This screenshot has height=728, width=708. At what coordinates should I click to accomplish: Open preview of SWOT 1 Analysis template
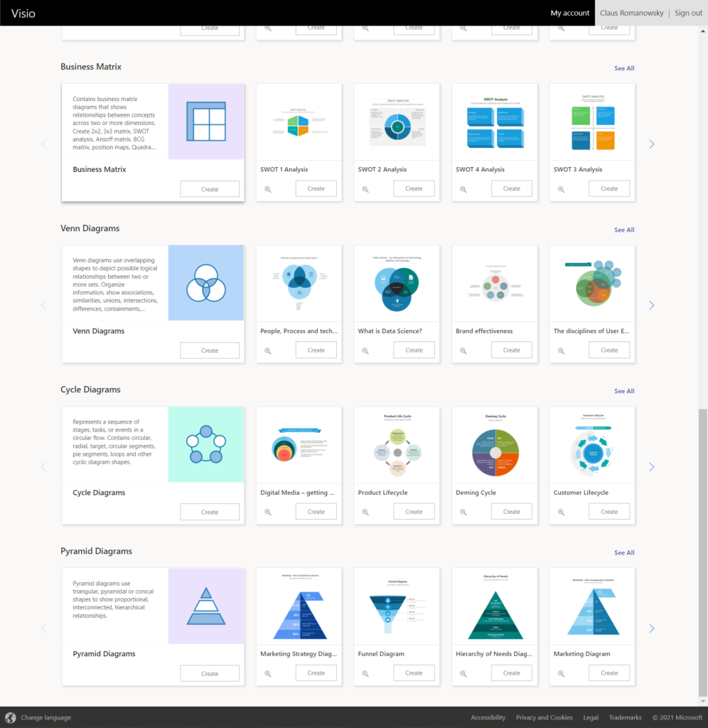[x=268, y=188]
